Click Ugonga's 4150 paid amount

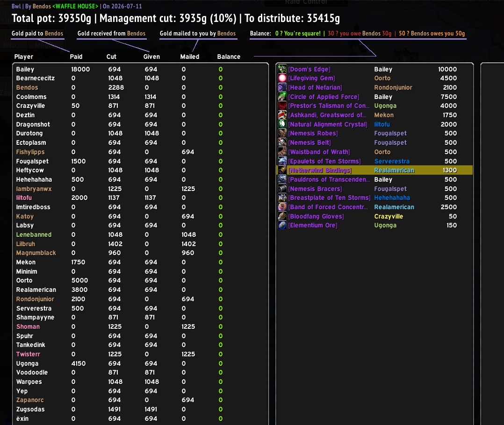click(78, 363)
